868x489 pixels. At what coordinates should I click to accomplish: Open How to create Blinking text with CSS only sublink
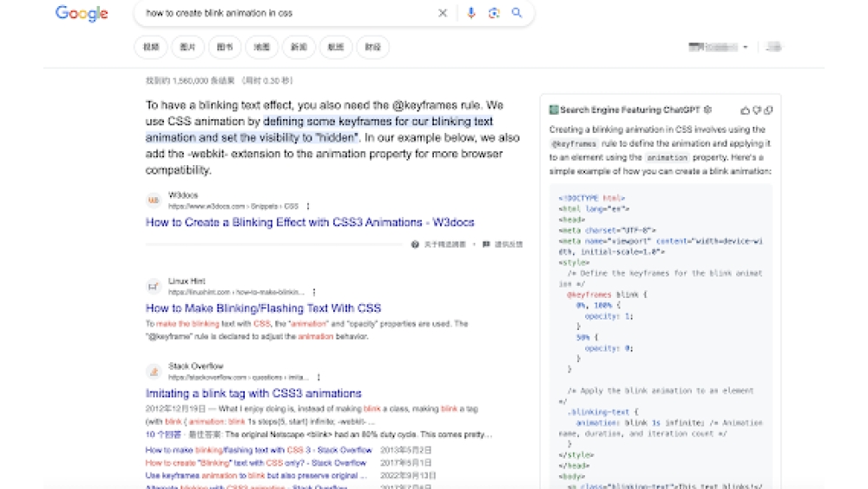pos(256,463)
